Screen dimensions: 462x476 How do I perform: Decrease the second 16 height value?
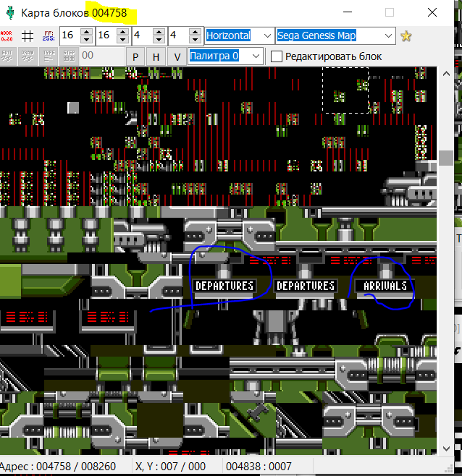coord(122,40)
